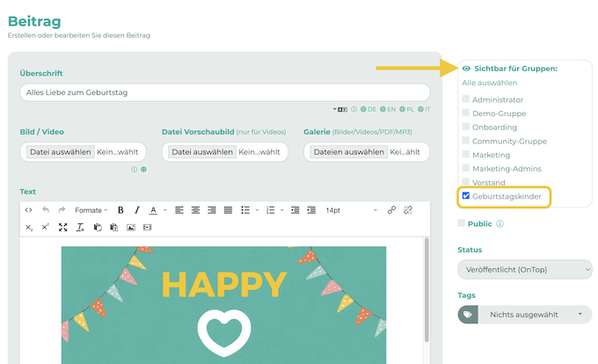Viewport: 598px width, 364px height.
Task: Insert a bullet list
Action: pos(245,210)
